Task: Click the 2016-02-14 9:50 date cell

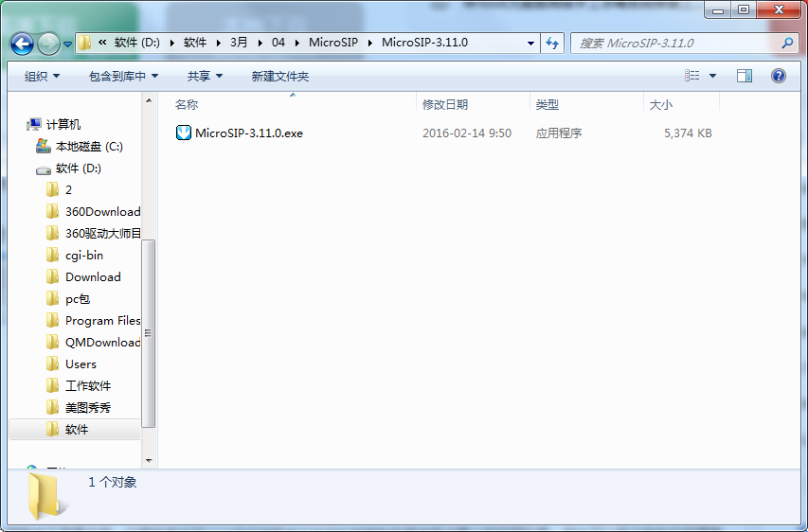Action: point(467,133)
